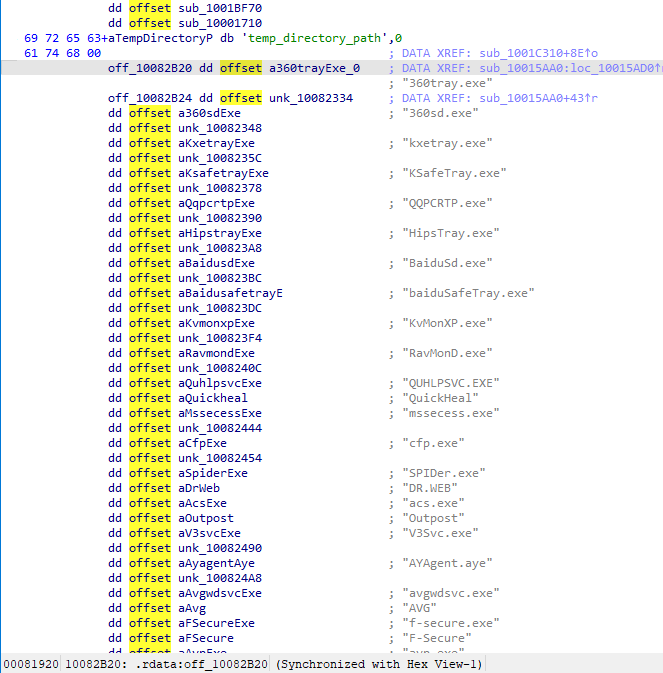This screenshot has width=663, height=673.
Task: Select the aSpiderExe entry
Action: tap(213, 474)
